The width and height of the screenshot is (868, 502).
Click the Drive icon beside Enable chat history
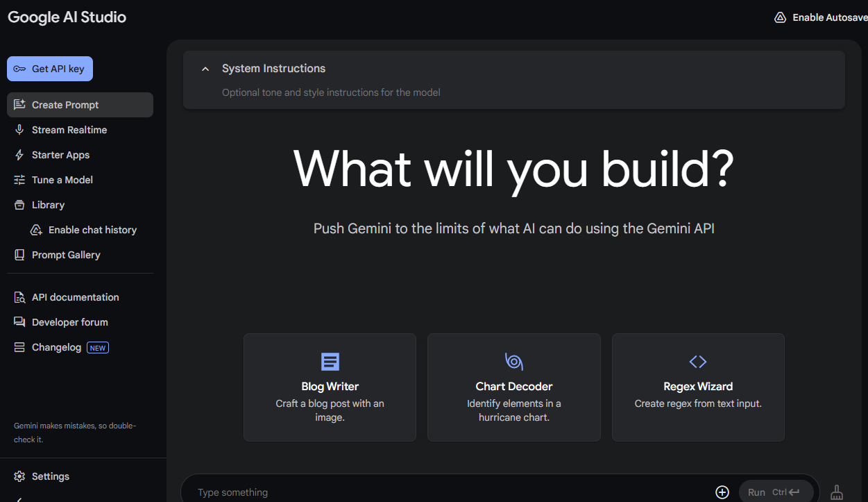click(36, 230)
